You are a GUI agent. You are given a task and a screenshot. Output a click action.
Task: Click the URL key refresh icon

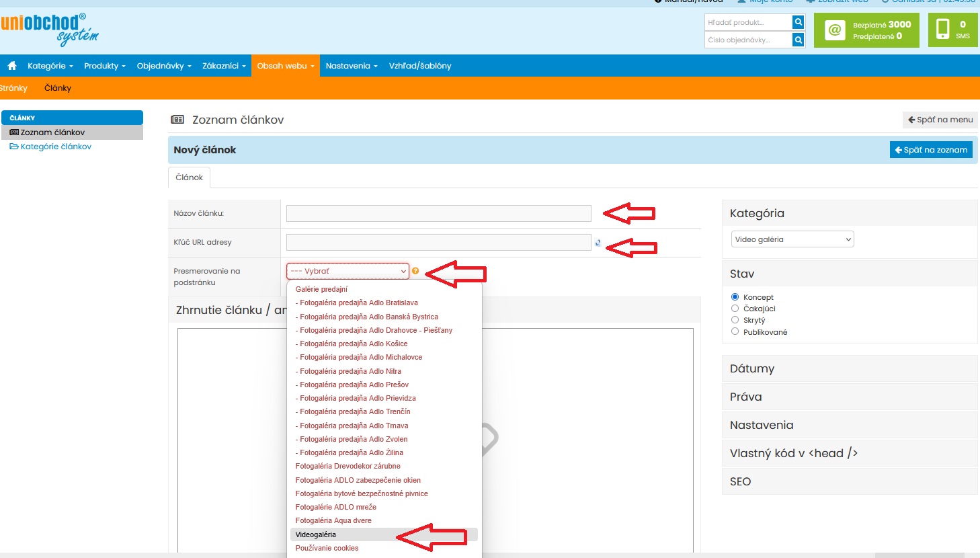coord(598,243)
